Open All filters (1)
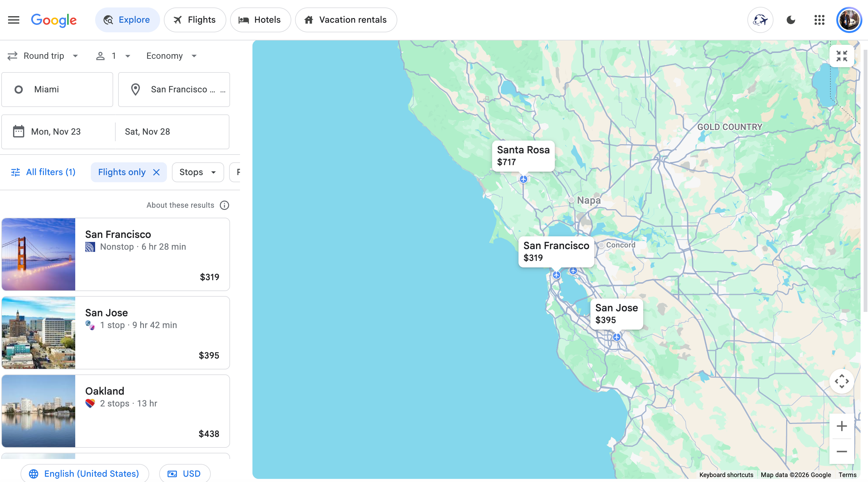 (x=43, y=172)
